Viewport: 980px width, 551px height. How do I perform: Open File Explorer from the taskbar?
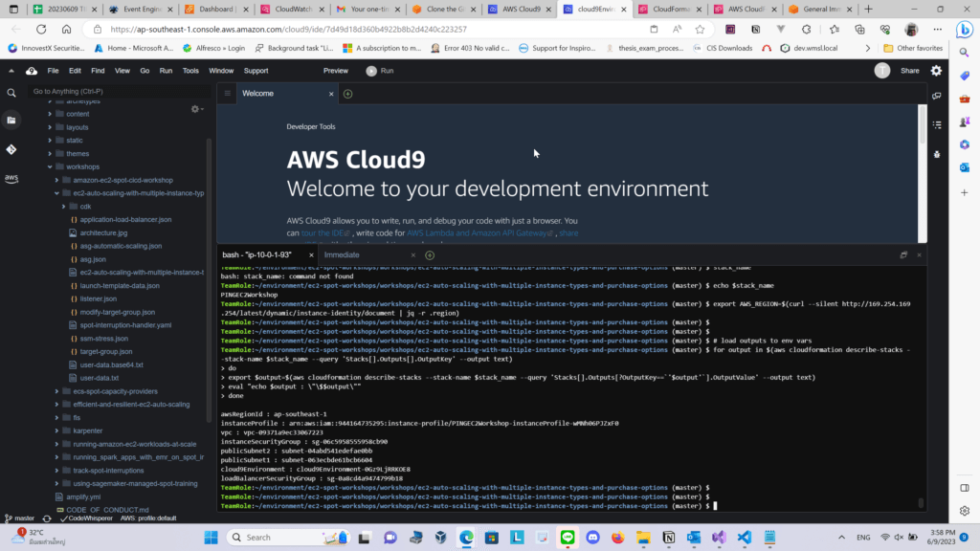tap(643, 538)
